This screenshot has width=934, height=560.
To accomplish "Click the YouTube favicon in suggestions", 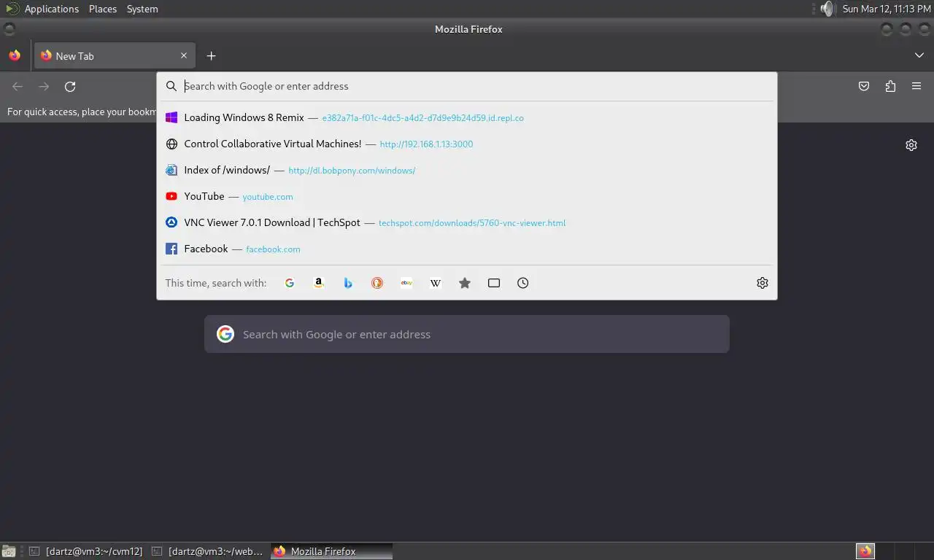I will coord(171,196).
